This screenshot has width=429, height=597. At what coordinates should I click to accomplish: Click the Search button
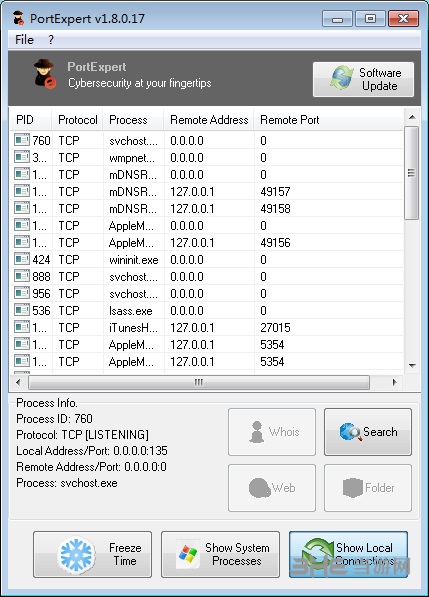click(x=368, y=432)
